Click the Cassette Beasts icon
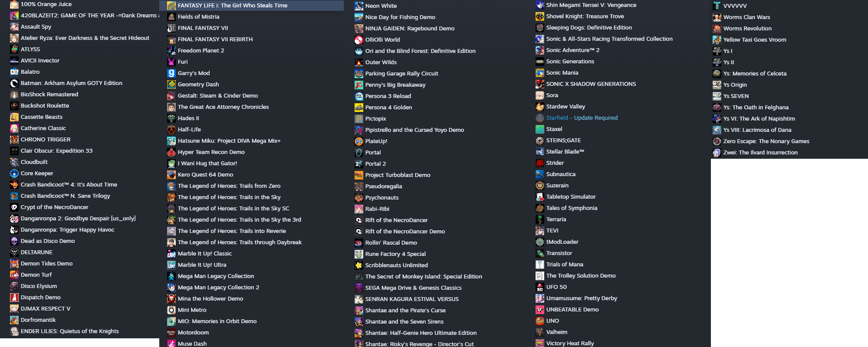Viewport: 868px width, 347px height. click(14, 117)
